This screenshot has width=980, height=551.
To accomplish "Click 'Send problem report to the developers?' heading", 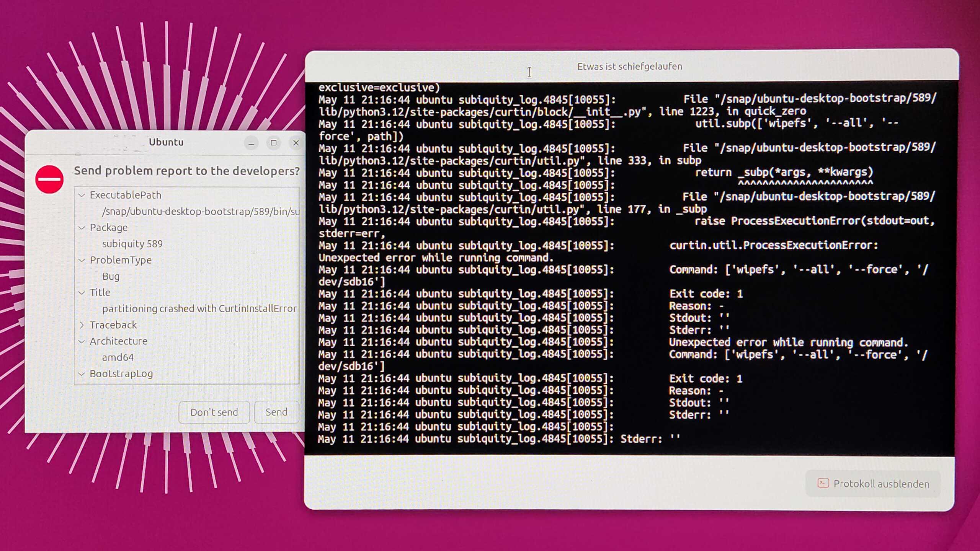I will pos(187,171).
